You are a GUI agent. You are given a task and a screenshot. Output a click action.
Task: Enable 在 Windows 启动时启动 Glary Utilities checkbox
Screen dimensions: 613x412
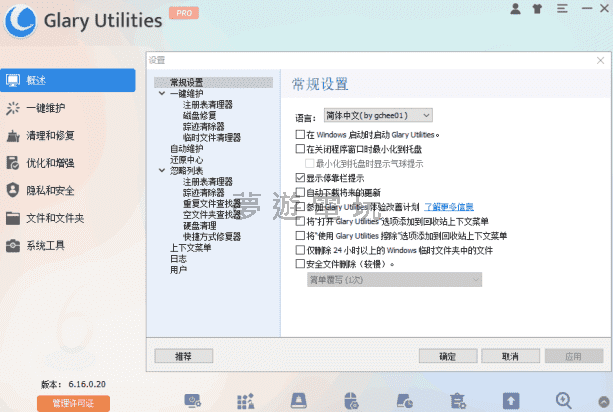(300, 134)
